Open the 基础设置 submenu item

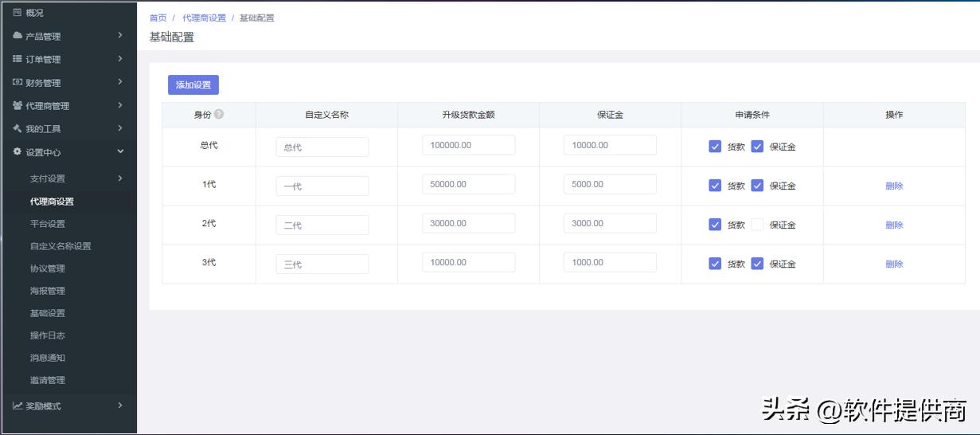(x=48, y=313)
